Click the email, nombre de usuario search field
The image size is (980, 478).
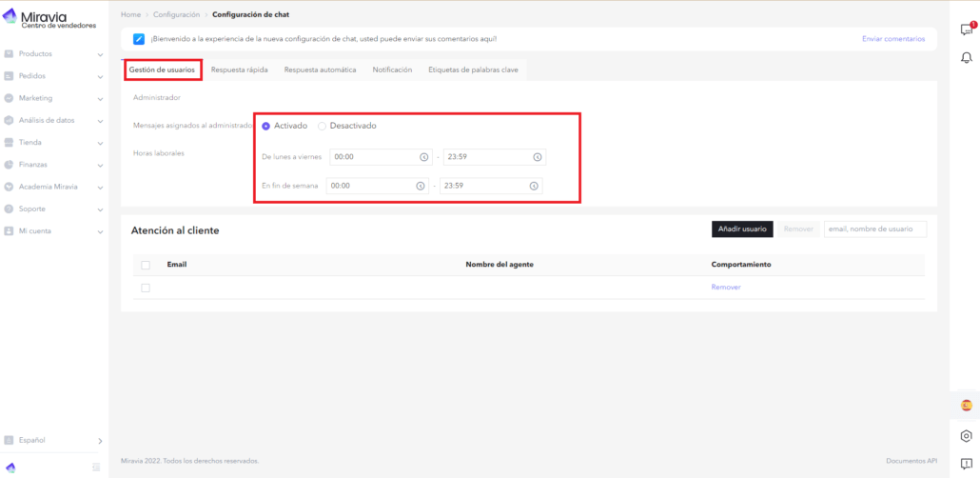(x=874, y=229)
